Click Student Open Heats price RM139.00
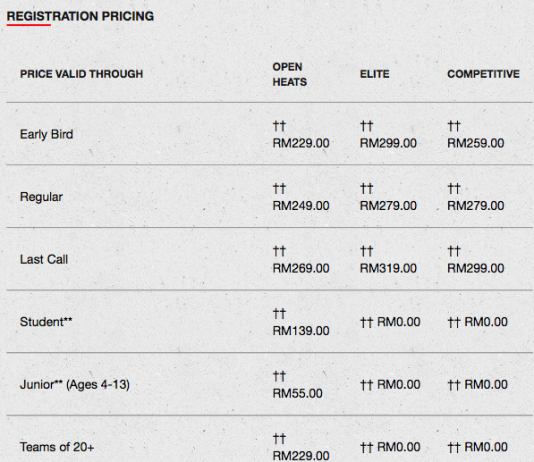This screenshot has width=534, height=462. pyautogui.click(x=301, y=331)
